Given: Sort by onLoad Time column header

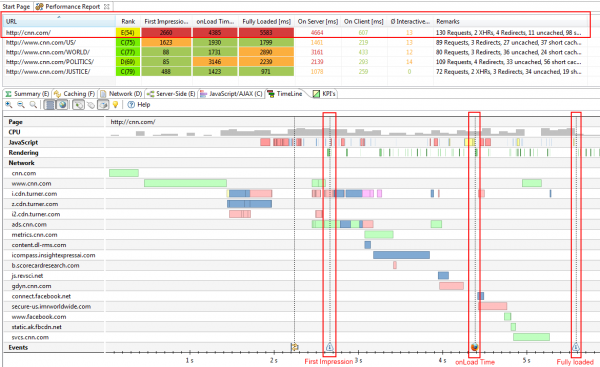Looking at the screenshot, I should (215, 21).
